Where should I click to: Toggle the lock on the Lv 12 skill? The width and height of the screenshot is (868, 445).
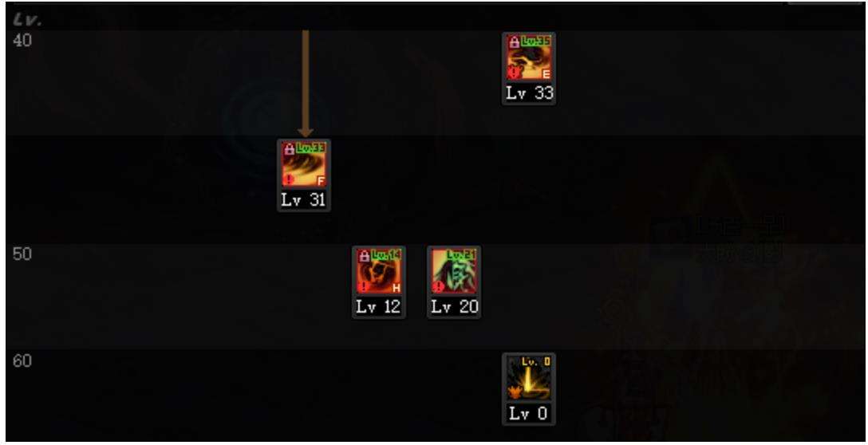click(364, 256)
